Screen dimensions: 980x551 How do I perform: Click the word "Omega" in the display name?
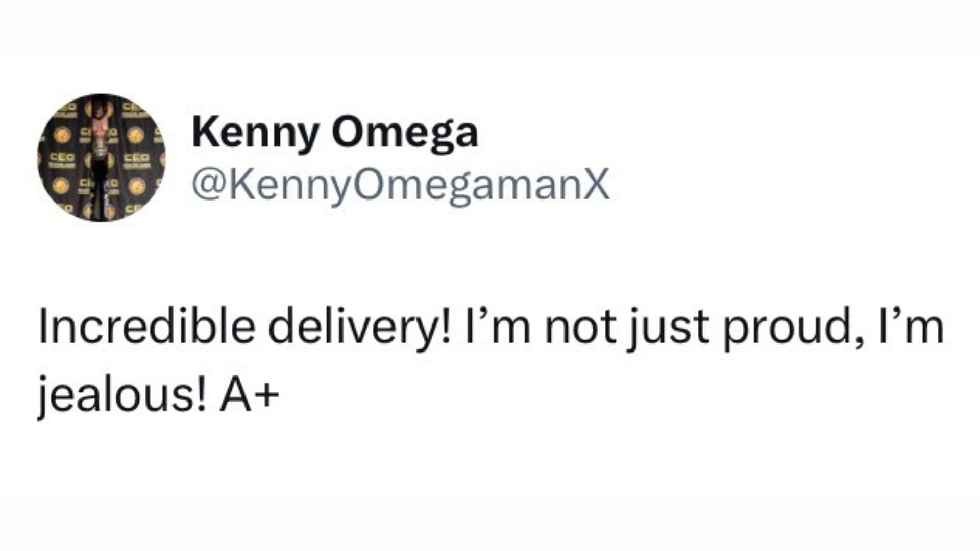(x=405, y=133)
